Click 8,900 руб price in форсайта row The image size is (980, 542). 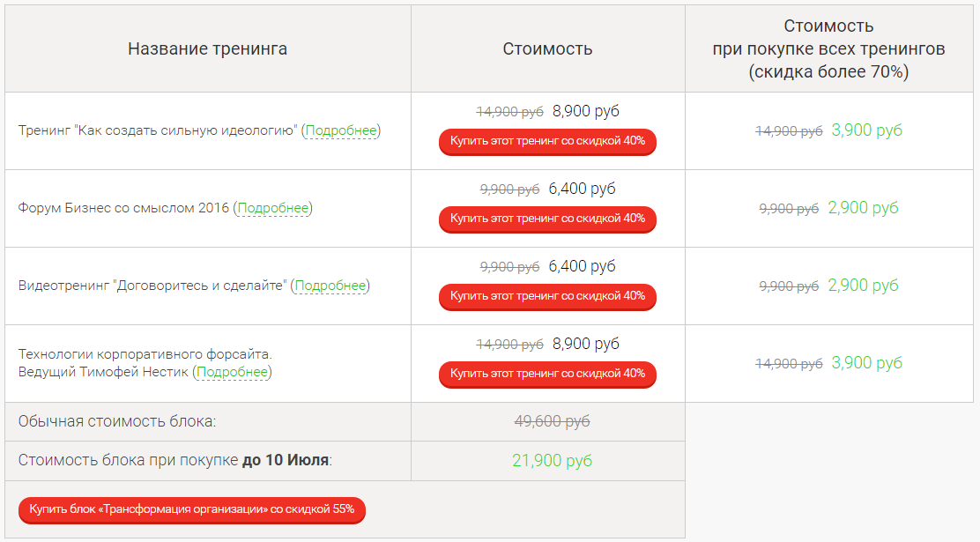[x=585, y=344]
